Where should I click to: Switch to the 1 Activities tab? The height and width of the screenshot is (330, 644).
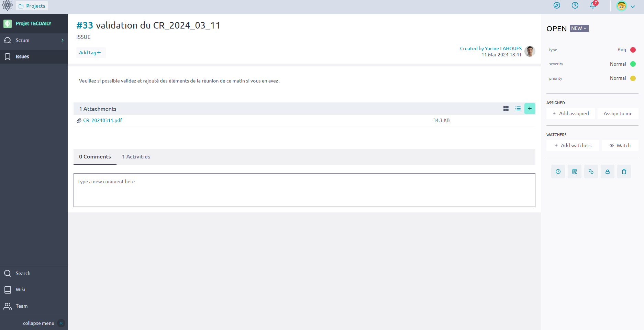click(136, 157)
